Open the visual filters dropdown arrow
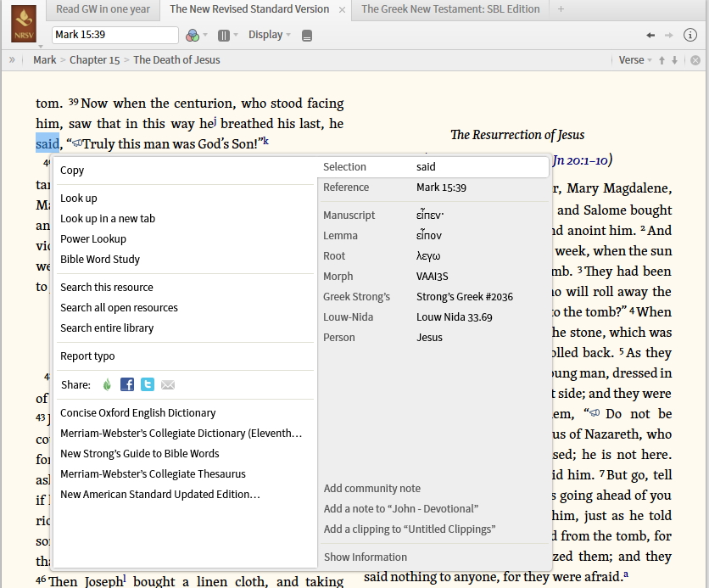 point(205,36)
